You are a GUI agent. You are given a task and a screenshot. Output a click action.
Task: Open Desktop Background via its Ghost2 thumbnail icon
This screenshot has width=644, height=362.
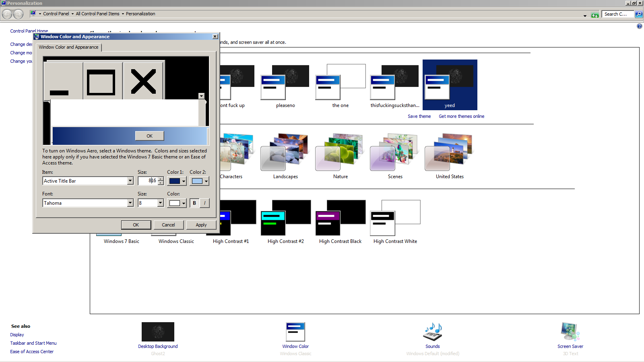coord(158,332)
